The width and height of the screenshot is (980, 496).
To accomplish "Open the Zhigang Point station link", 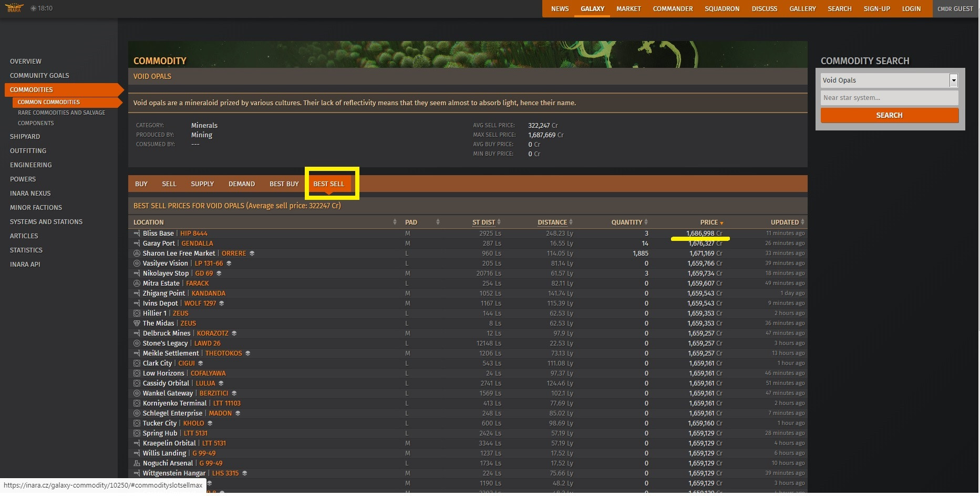I will pos(164,293).
